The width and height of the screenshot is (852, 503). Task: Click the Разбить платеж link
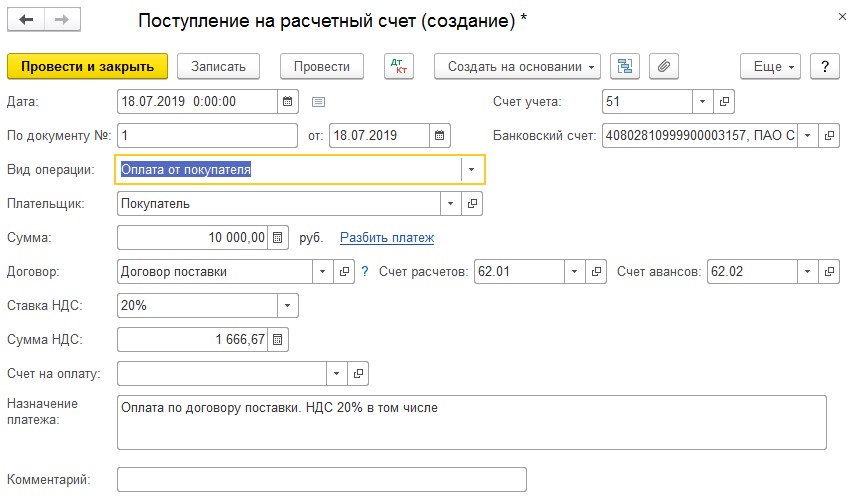[387, 238]
